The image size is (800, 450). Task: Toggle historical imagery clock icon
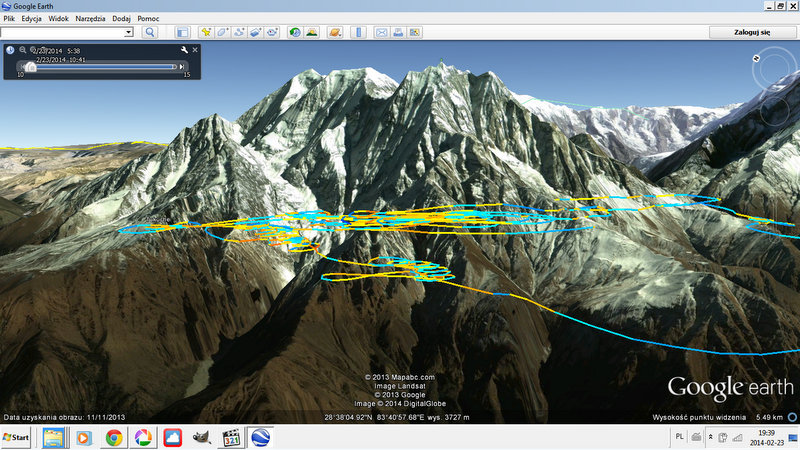pos(295,32)
